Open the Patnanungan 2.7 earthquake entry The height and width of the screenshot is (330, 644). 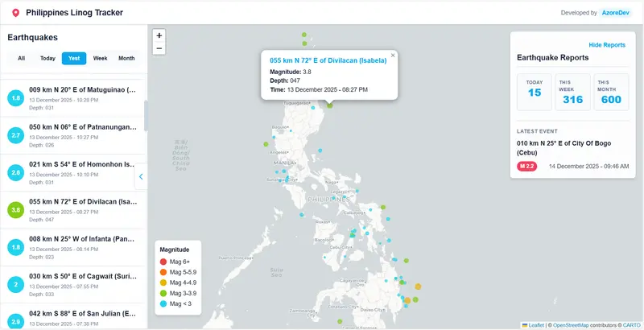pos(72,135)
